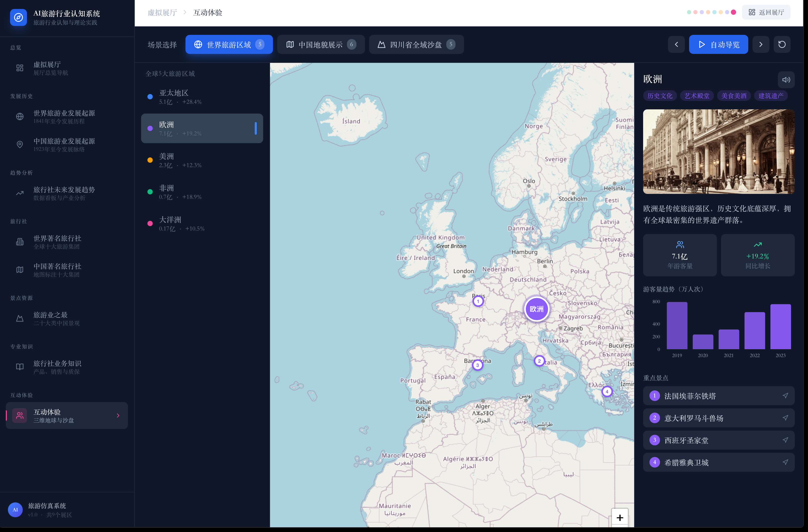Click the reset/refresh tour icon
The width and height of the screenshot is (808, 532).
tap(782, 44)
